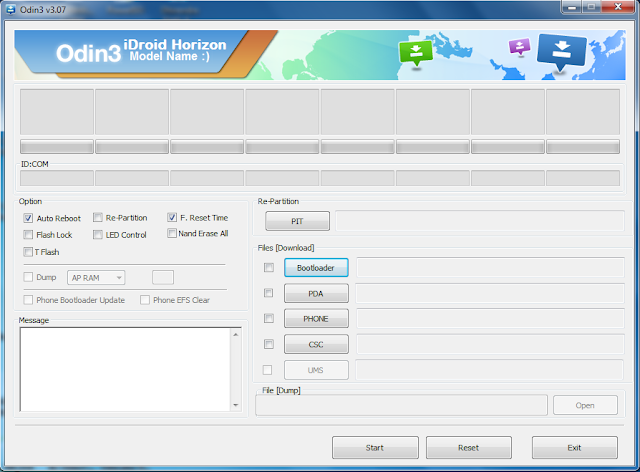
Task: Tick the checkbox beside PDA button
Action: click(269, 293)
